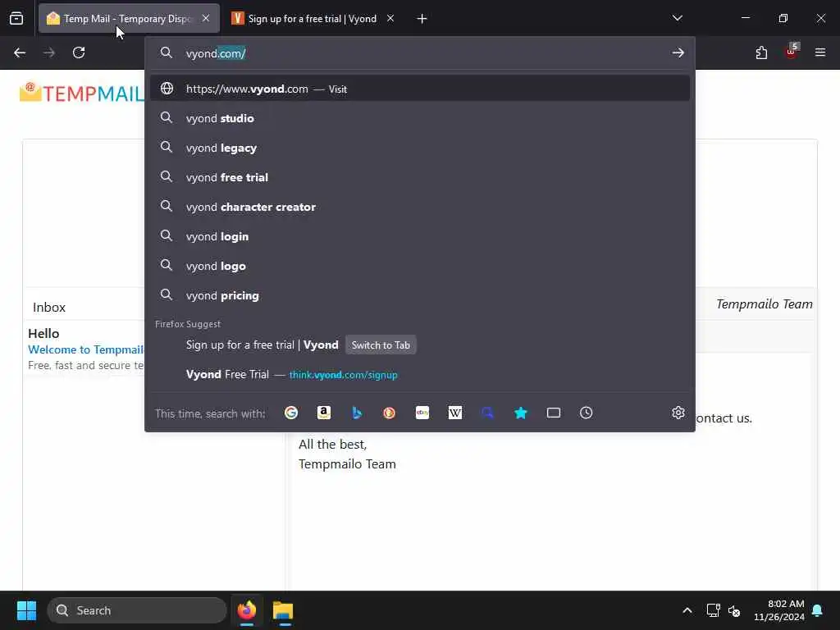The image size is (840, 630).
Task: Search this time with eBay
Action: coord(422,413)
